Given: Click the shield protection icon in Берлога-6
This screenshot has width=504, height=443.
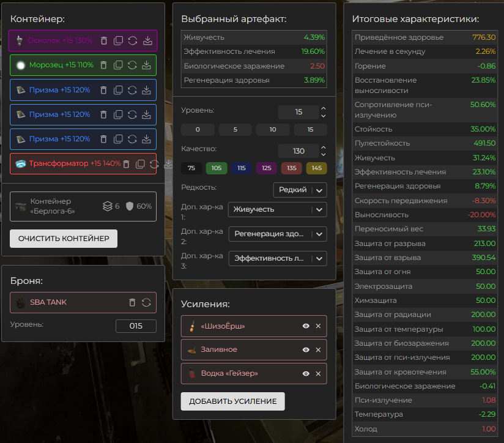Looking at the screenshot, I should click(x=130, y=206).
